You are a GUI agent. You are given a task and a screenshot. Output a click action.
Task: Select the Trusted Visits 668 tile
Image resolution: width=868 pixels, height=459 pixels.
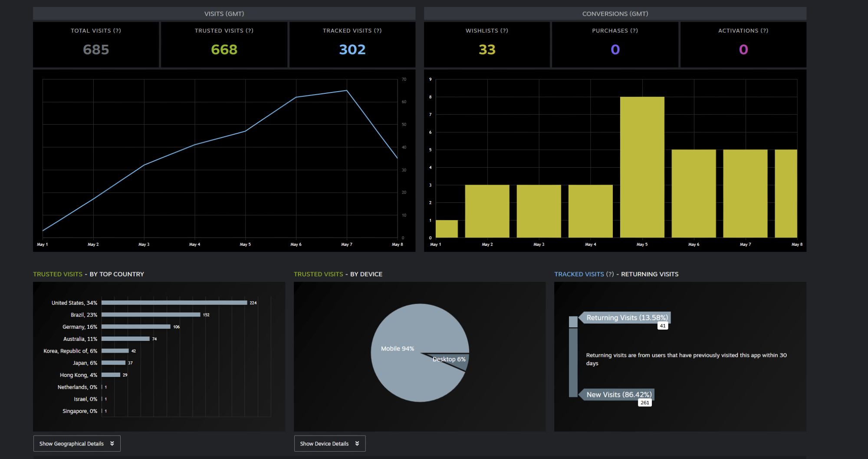point(224,44)
